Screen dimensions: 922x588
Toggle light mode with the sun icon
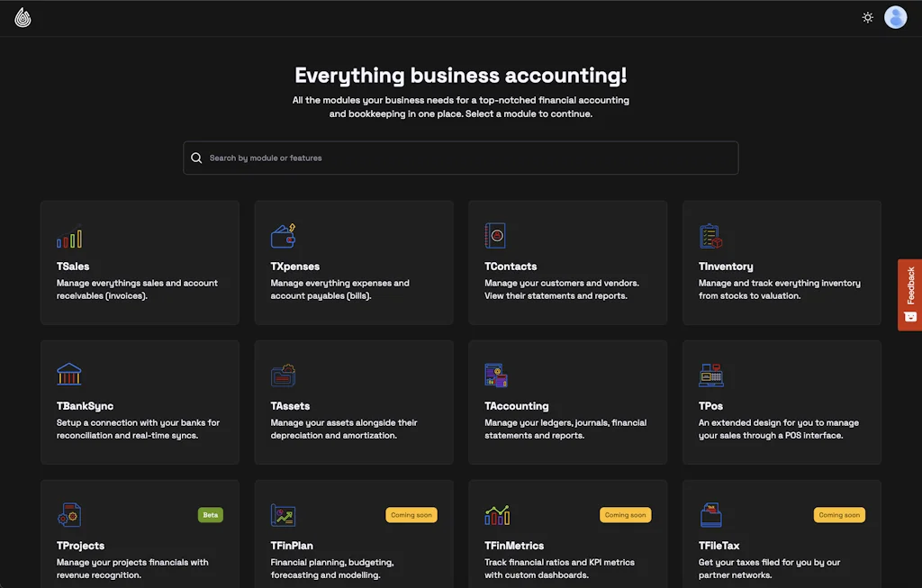click(867, 17)
